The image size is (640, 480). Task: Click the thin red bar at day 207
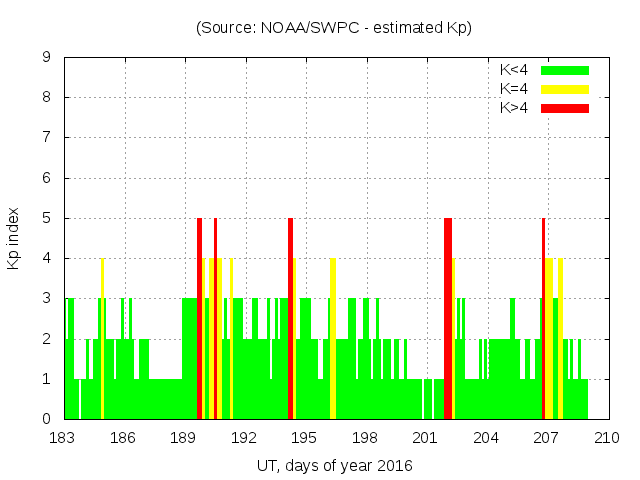pyautogui.click(x=543, y=318)
